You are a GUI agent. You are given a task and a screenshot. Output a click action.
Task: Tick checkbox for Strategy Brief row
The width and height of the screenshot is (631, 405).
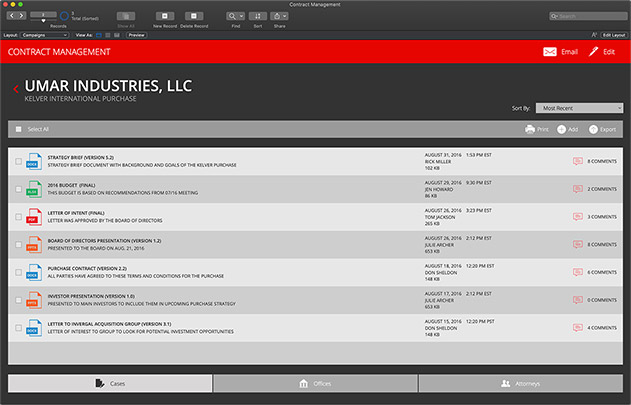[x=18, y=161]
